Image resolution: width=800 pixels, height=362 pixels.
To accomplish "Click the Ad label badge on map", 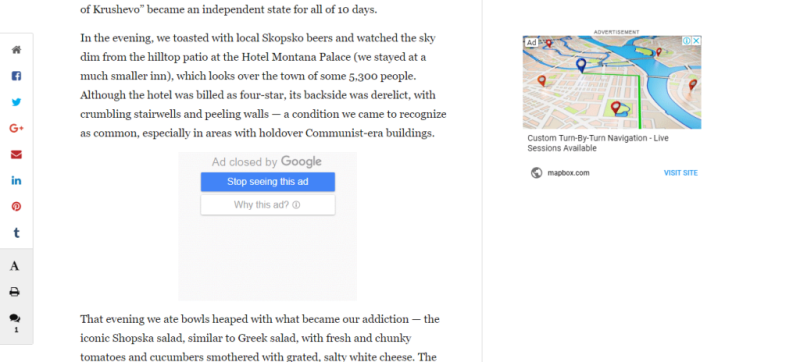I will click(x=532, y=42).
